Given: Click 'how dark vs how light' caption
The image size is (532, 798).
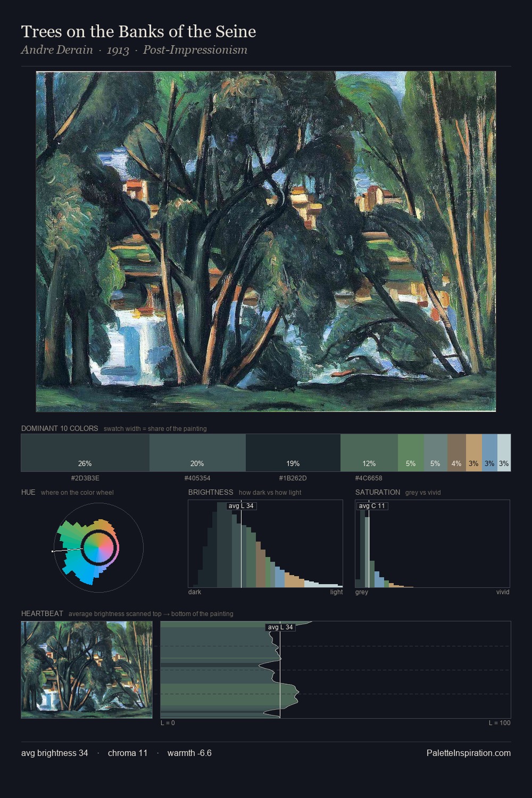Looking at the screenshot, I should coord(270,493).
